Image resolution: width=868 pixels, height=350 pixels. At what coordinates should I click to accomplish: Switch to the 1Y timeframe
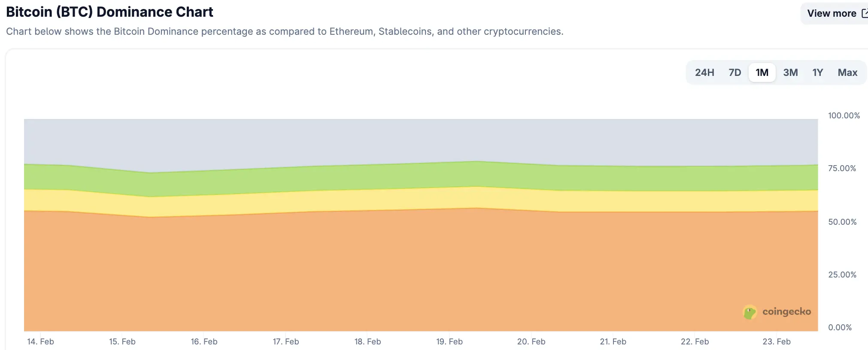pyautogui.click(x=817, y=72)
